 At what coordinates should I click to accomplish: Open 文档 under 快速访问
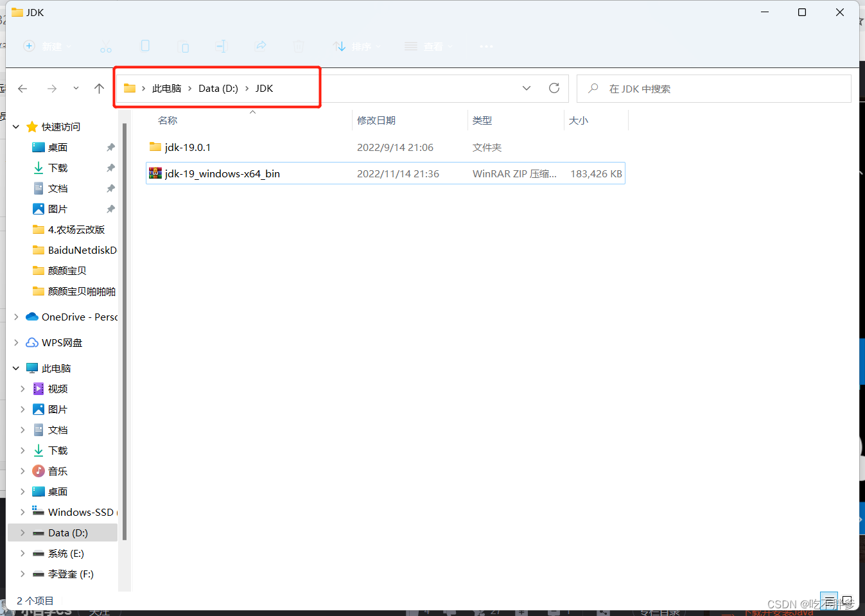coord(58,188)
